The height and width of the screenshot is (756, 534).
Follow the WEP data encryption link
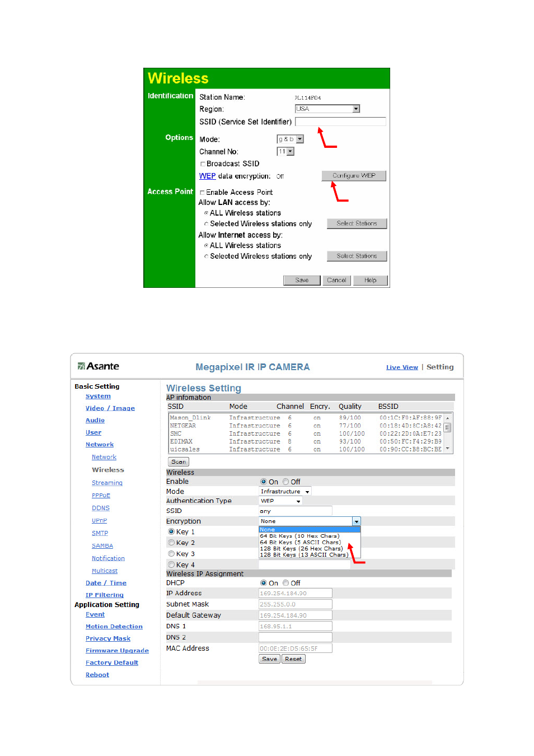[x=207, y=176]
